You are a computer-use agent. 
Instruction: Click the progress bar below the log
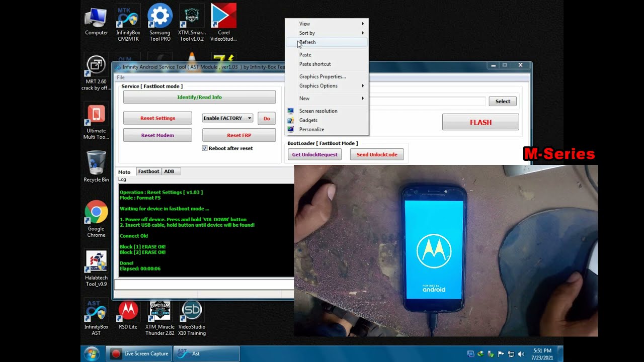pyautogui.click(x=204, y=285)
